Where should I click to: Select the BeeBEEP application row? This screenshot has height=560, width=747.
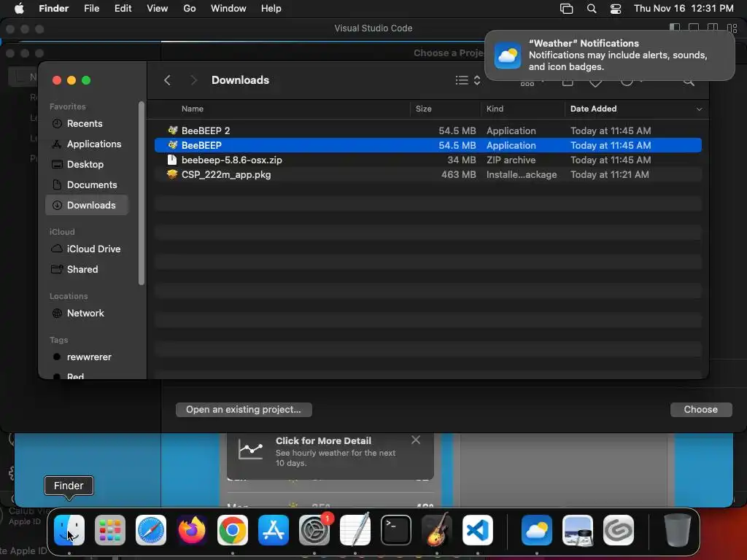tap(427, 145)
